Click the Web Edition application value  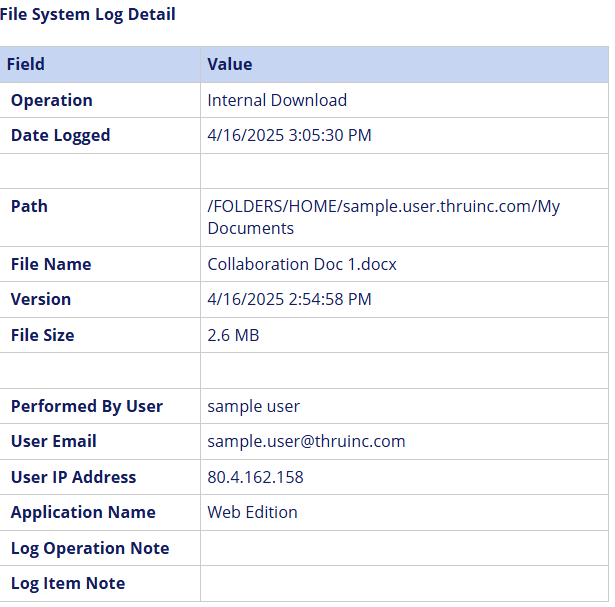252,512
